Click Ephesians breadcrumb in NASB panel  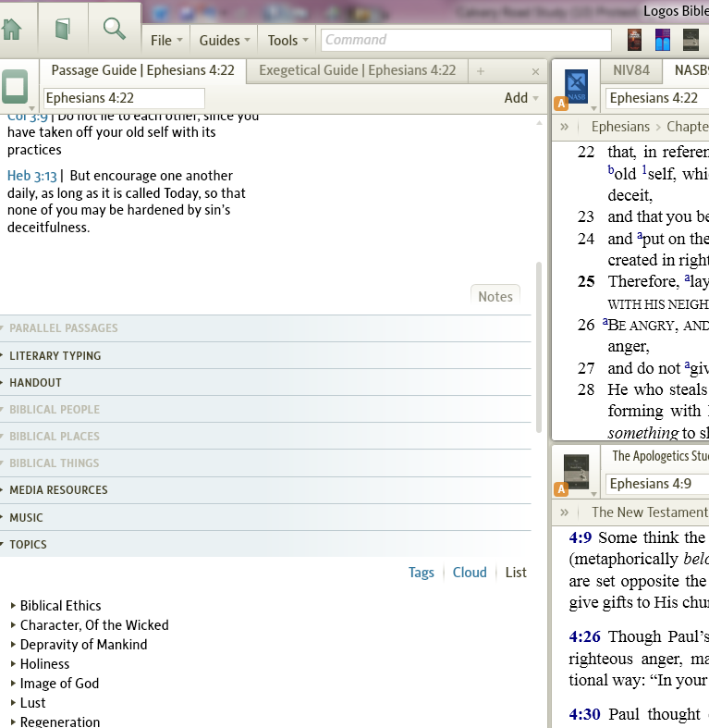620,127
